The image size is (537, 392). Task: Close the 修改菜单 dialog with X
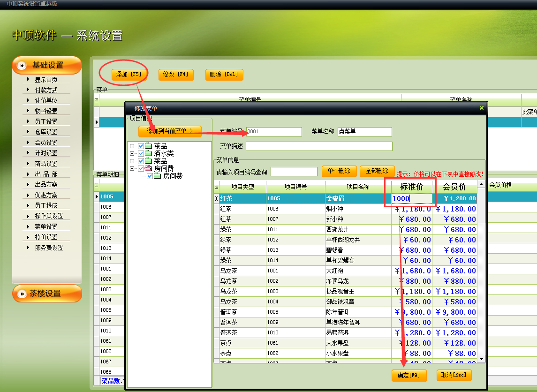tap(481, 108)
